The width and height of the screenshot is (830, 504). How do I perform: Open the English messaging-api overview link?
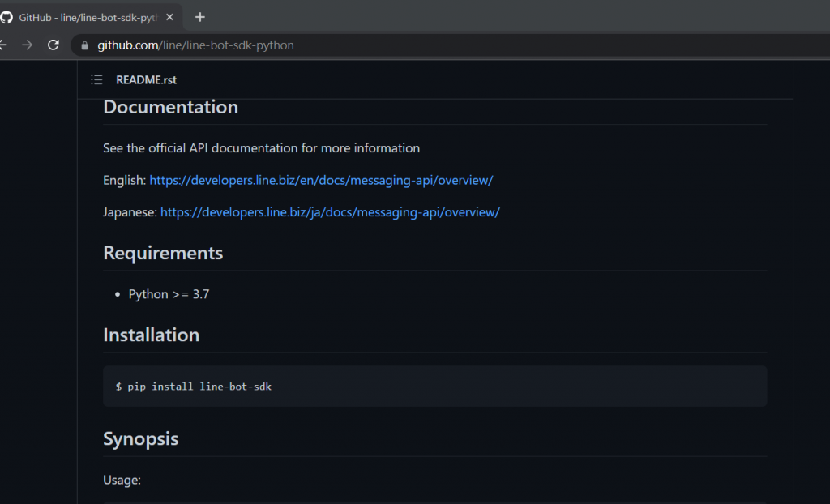(321, 180)
